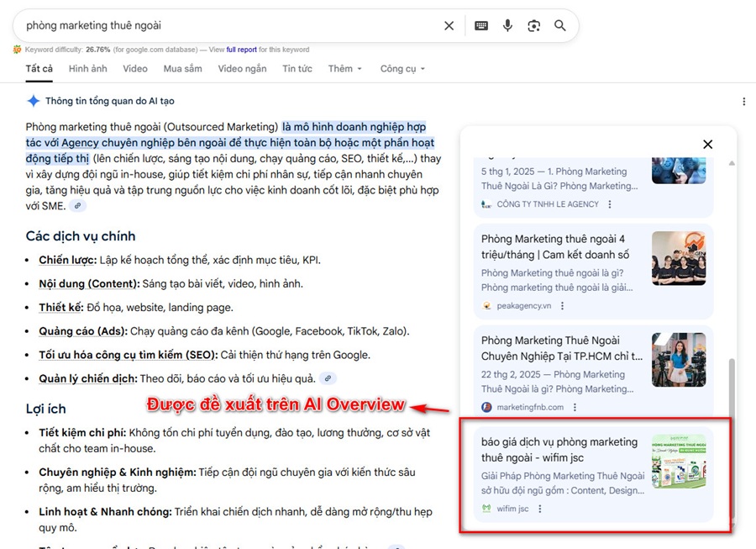Switch to the Hình ảnh tab
Screen dimensions: 756x549
pos(88,69)
